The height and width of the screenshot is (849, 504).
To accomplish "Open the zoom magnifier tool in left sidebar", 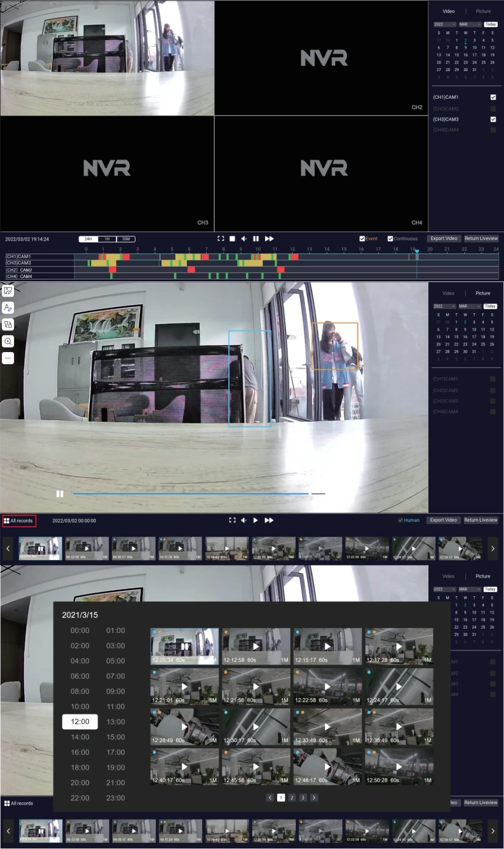I will [8, 342].
